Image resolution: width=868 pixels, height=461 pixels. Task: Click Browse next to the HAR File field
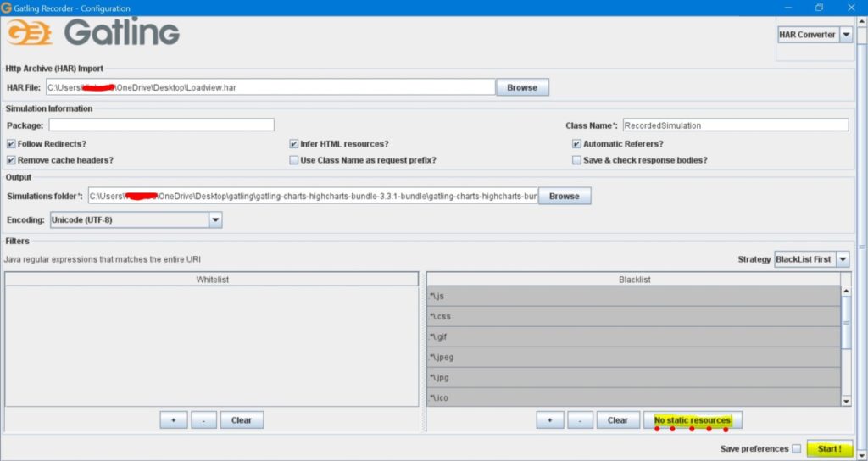click(x=522, y=87)
